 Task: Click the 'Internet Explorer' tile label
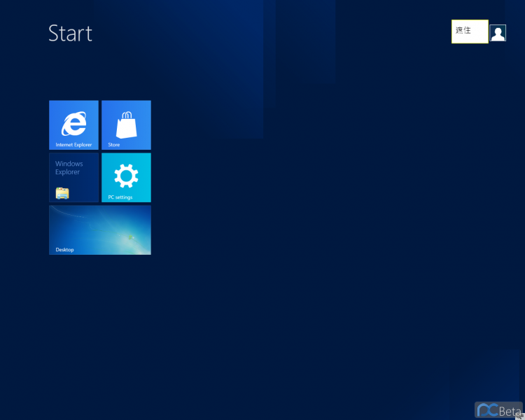click(x=73, y=145)
